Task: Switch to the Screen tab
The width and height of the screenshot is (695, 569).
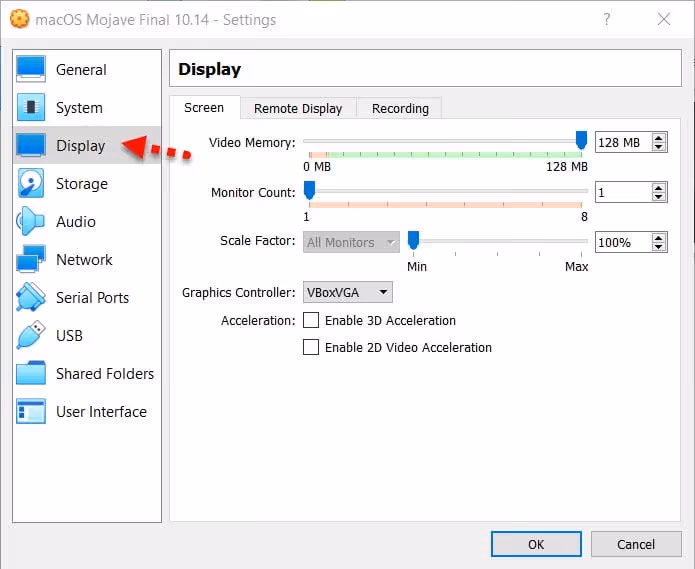Action: coord(204,108)
